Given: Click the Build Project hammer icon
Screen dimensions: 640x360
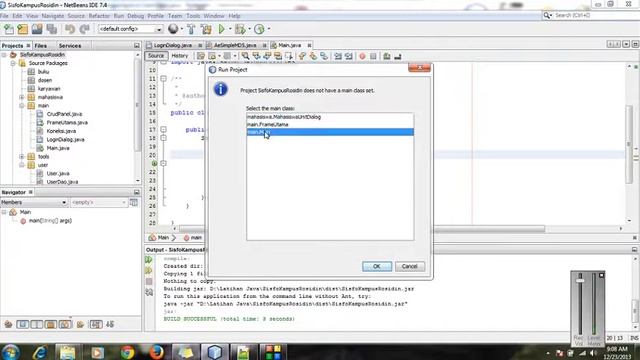Looking at the screenshot, I should tap(191, 29).
